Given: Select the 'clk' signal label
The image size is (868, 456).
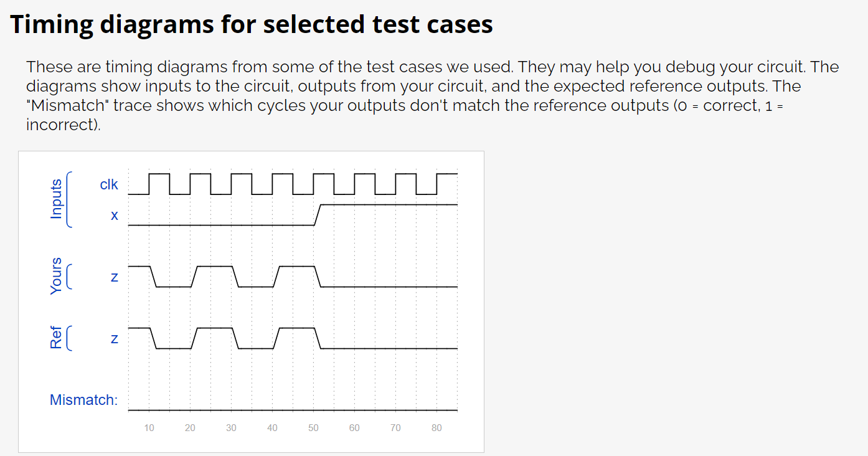Looking at the screenshot, I should click(x=109, y=184).
